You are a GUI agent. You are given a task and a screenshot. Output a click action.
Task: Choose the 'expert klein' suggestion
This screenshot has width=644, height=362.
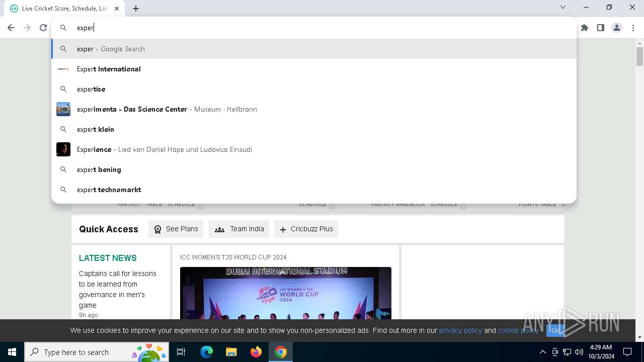314,129
